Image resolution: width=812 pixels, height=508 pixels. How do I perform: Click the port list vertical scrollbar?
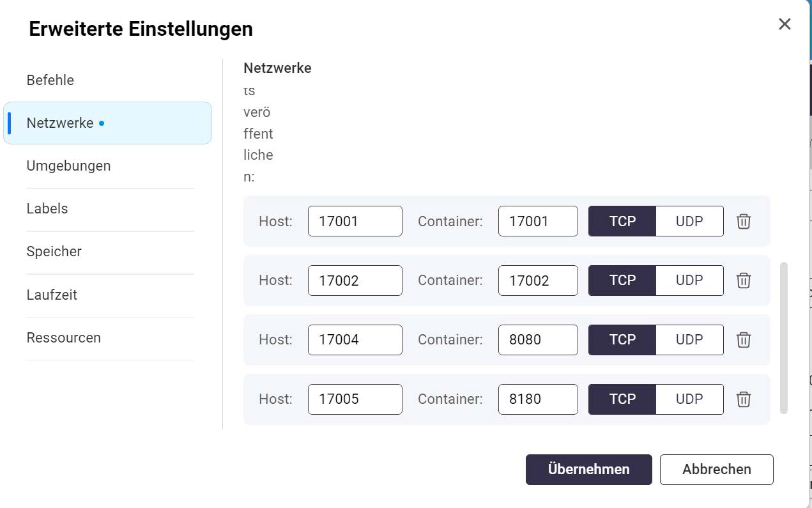pyautogui.click(x=784, y=337)
